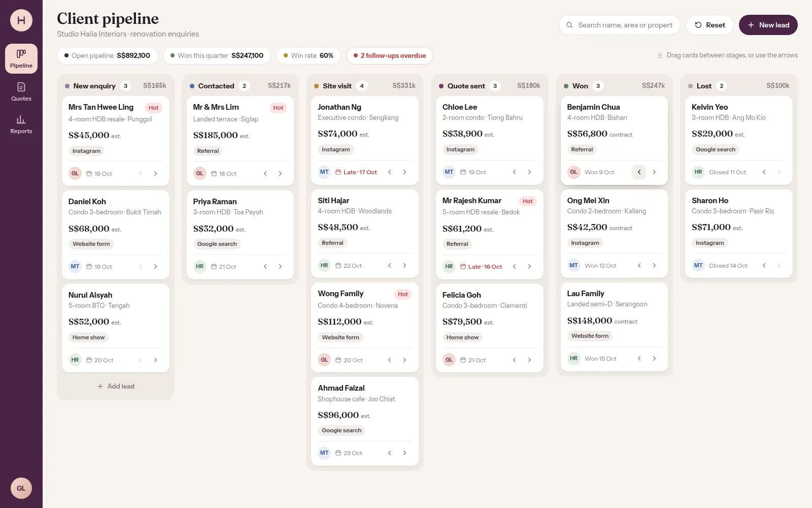Move Felicia Goh card to next stage

529,360
